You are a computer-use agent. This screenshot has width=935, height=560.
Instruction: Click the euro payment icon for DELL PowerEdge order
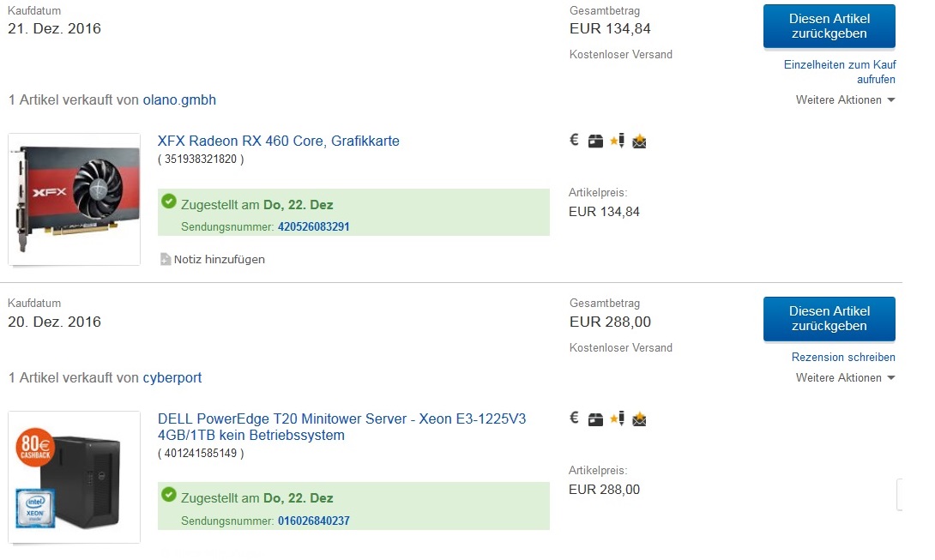click(x=575, y=418)
